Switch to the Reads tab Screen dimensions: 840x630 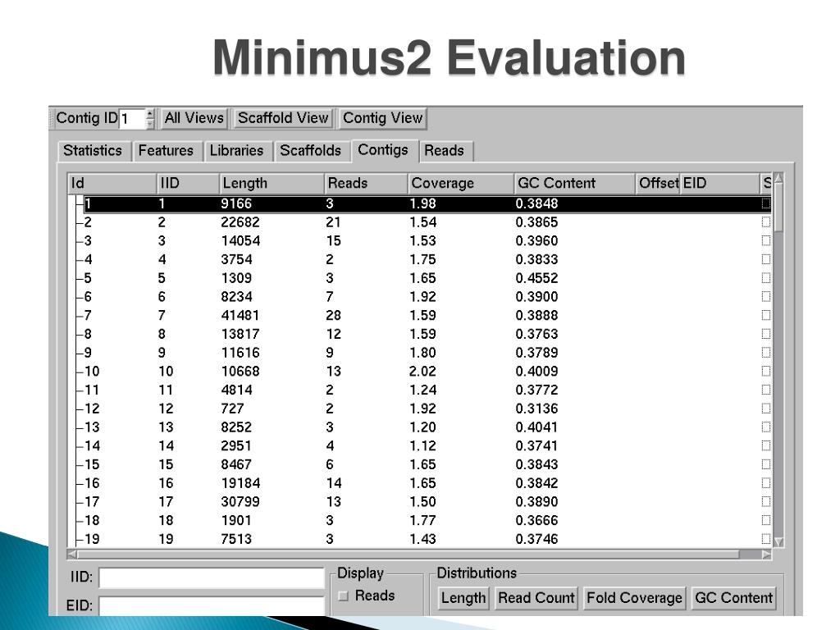point(444,151)
